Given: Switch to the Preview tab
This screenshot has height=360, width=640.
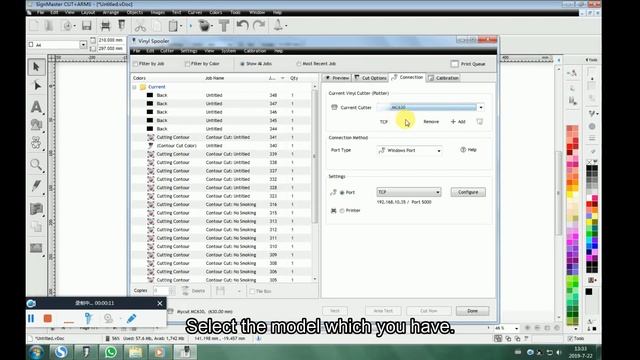Looking at the screenshot, I should pyautogui.click(x=337, y=78).
